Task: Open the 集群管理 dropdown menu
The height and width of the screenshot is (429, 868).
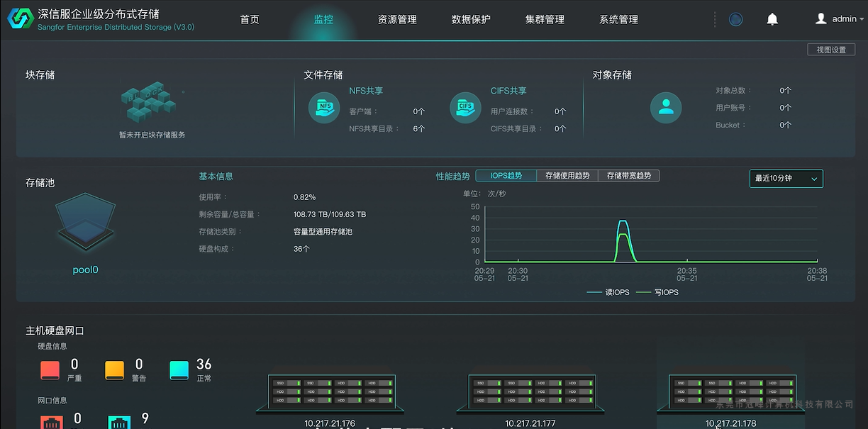Action: [x=545, y=19]
